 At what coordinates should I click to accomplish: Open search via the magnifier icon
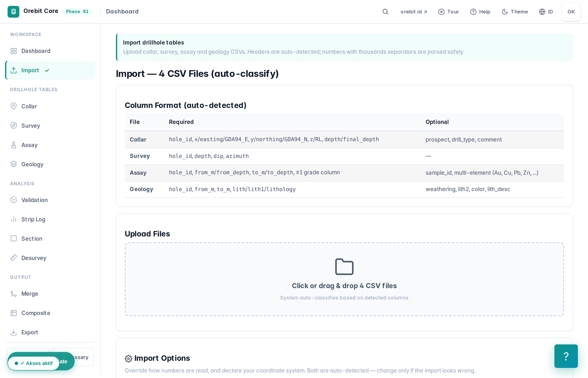point(385,12)
